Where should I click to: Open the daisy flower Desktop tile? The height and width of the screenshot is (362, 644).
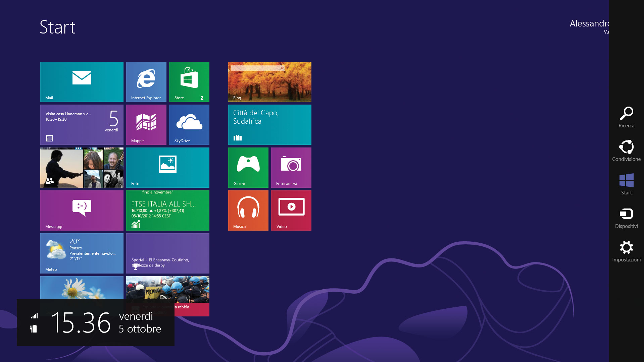82,288
